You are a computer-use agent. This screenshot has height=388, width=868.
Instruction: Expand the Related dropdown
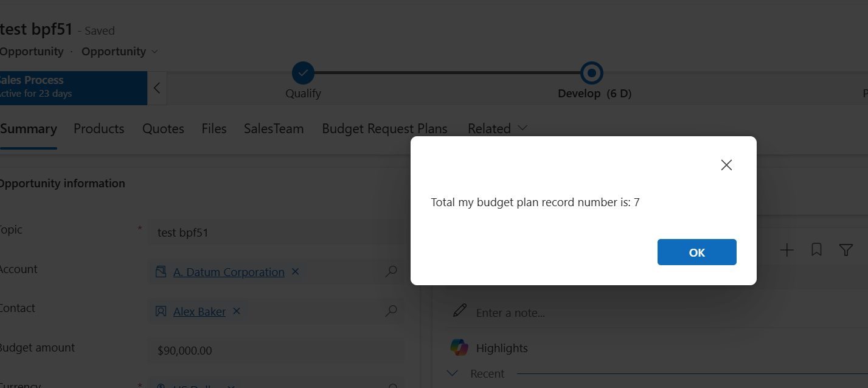[x=498, y=129]
